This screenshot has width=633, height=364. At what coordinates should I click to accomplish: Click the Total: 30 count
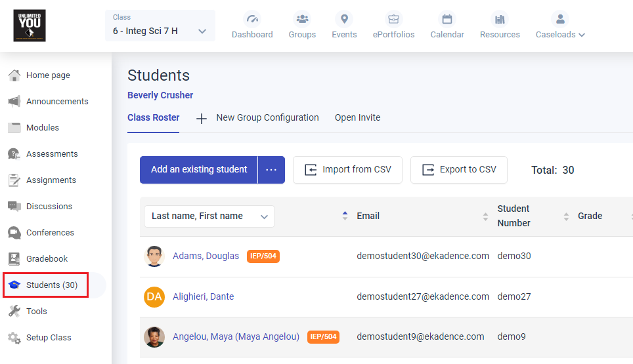click(553, 170)
